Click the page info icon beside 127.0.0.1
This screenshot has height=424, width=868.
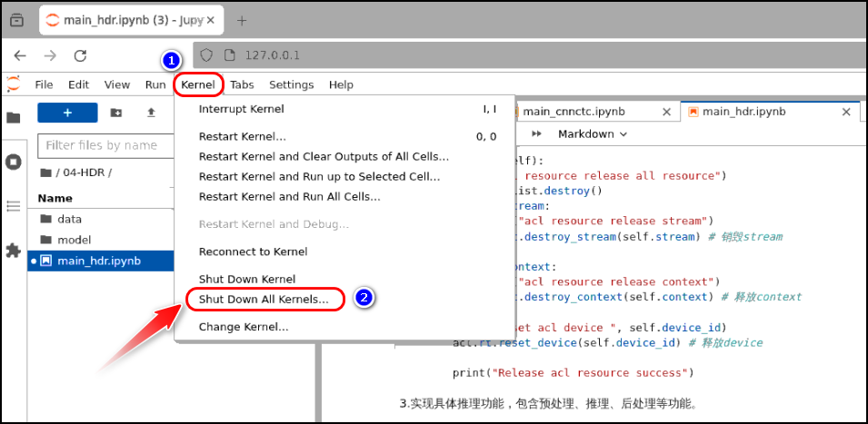point(229,55)
